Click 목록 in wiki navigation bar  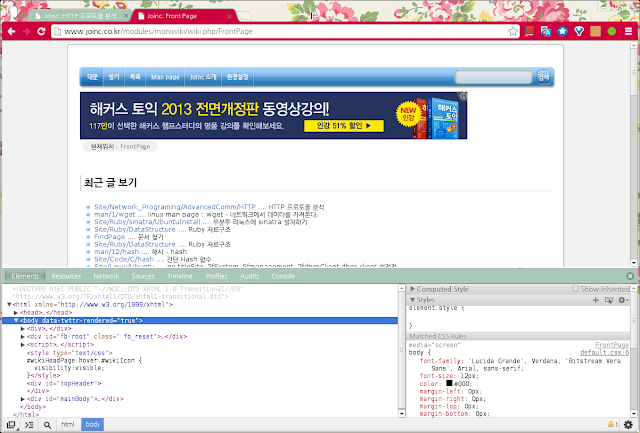135,77
